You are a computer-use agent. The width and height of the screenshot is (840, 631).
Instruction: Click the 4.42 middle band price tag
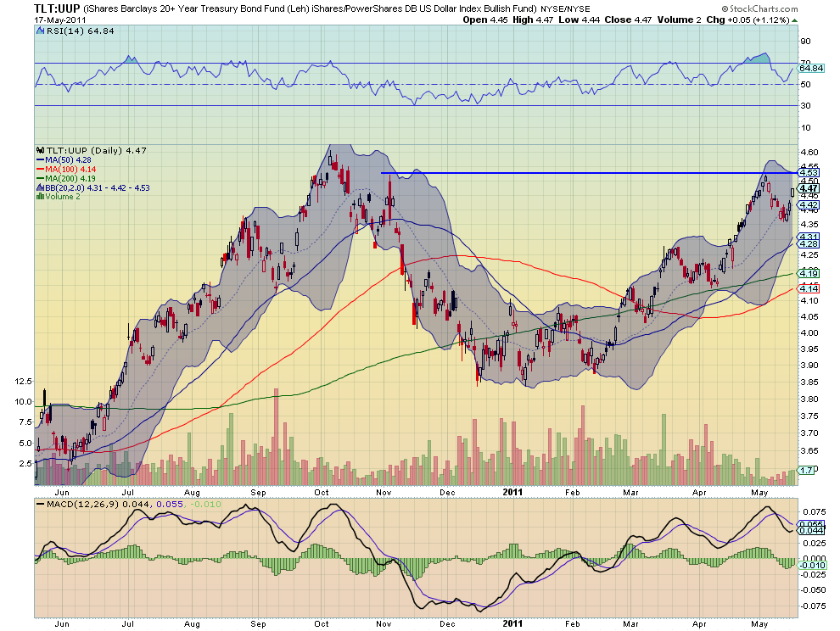click(809, 205)
